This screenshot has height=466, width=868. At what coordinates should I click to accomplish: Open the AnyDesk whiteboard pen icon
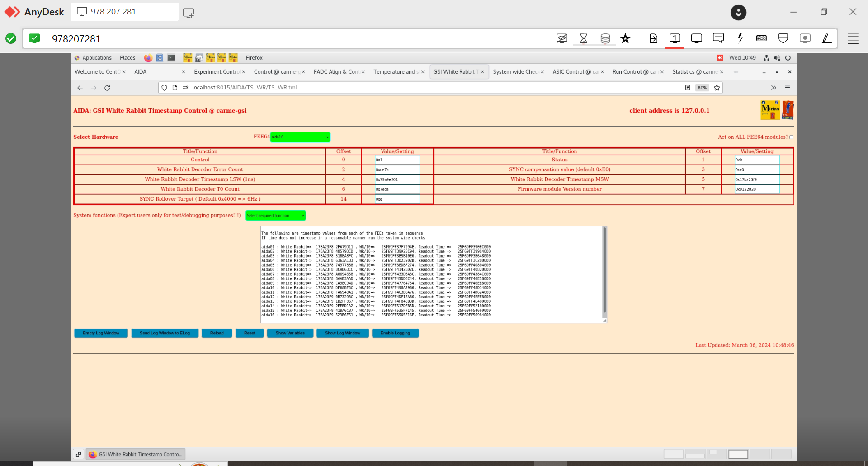[x=826, y=38]
